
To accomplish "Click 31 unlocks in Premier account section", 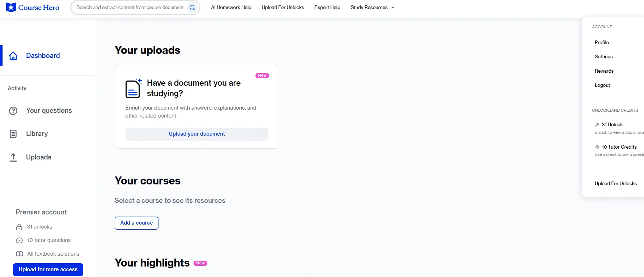I will (x=39, y=227).
